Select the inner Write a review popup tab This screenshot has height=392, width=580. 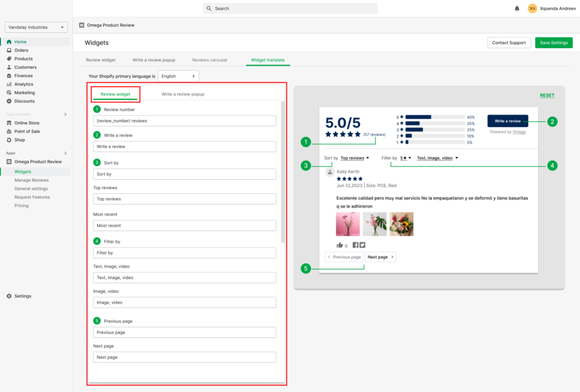point(183,94)
